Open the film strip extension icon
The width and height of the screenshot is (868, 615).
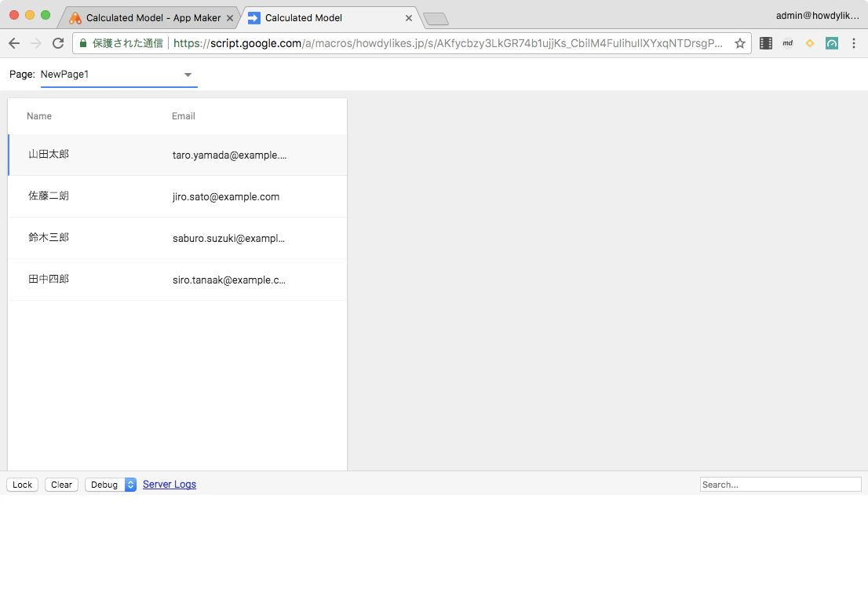(766, 43)
